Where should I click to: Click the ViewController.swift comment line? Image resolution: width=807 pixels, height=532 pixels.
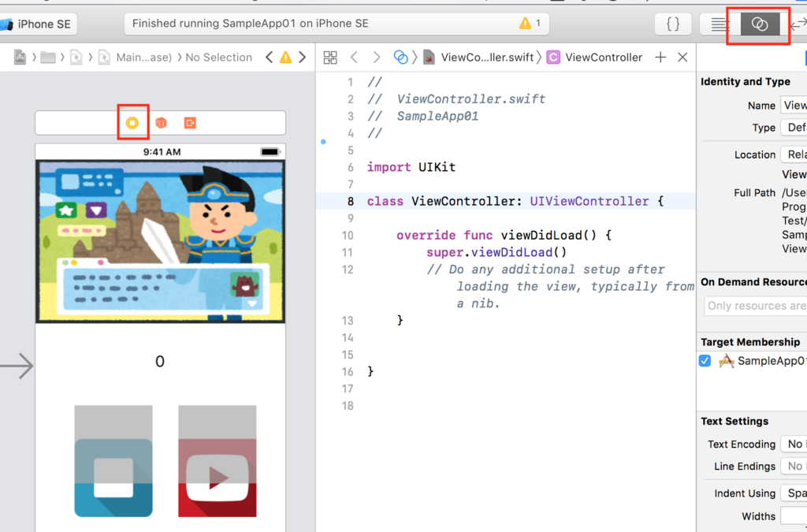click(456, 99)
